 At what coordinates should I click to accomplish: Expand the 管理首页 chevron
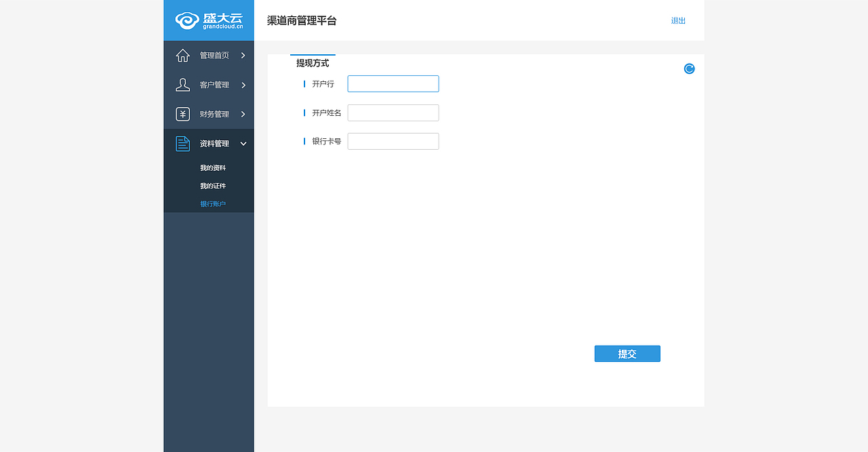243,56
